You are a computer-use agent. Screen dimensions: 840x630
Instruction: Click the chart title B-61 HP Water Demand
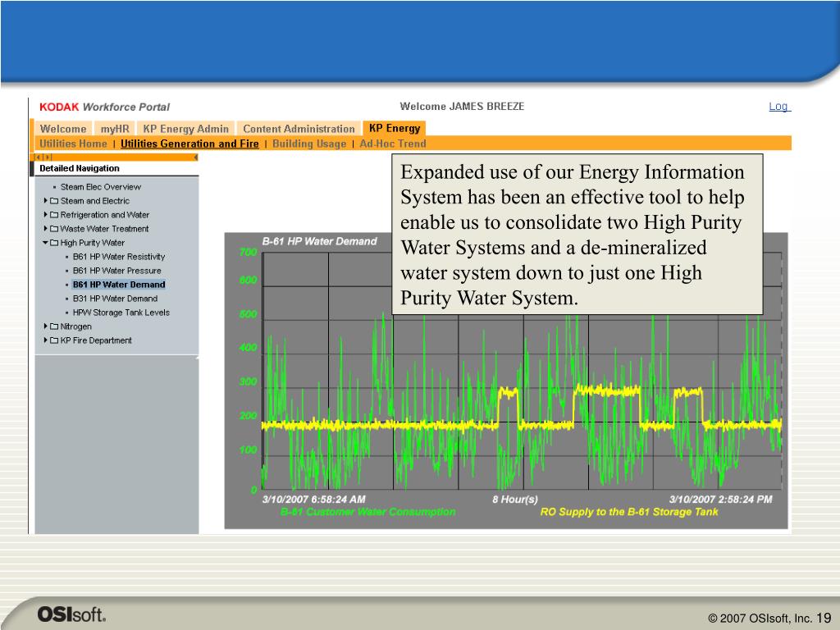[x=319, y=241]
